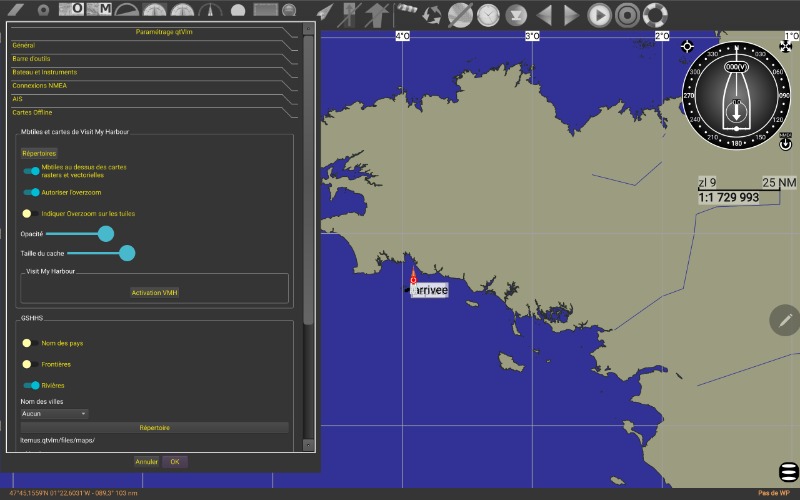The width and height of the screenshot is (800, 500).
Task: Click the lifebuoy icon in the toolbar
Action: coord(654,15)
